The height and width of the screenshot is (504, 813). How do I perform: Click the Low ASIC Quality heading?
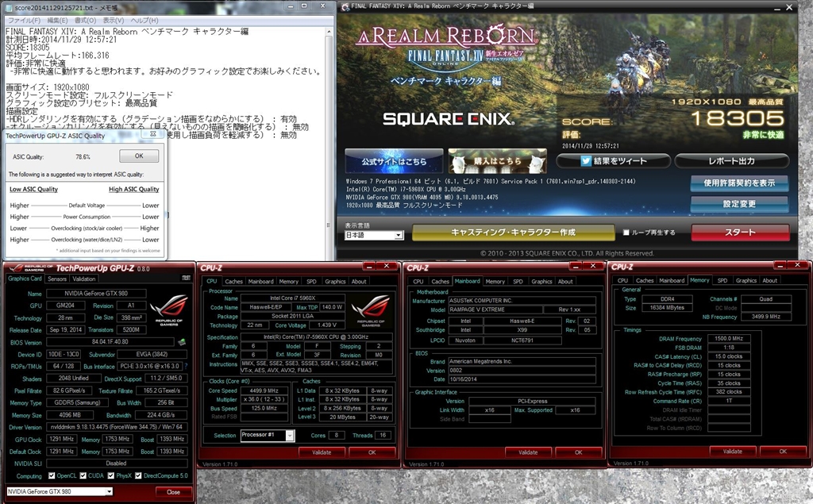point(33,189)
